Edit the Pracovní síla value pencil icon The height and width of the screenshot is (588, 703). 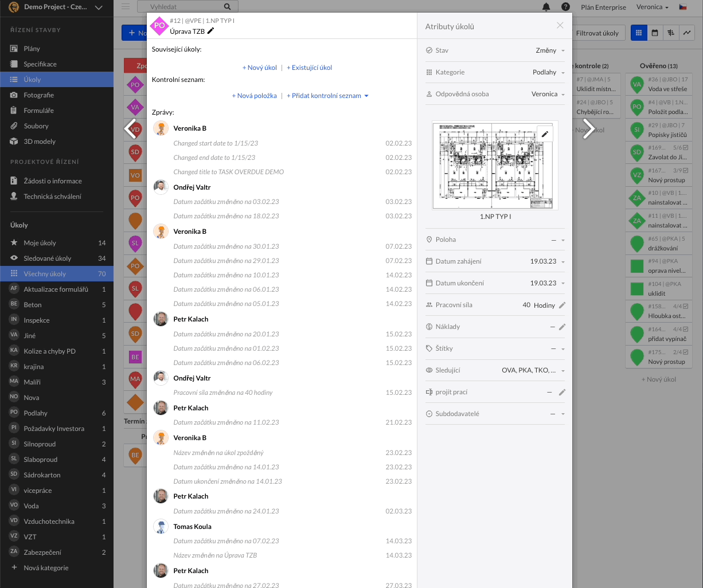562,305
